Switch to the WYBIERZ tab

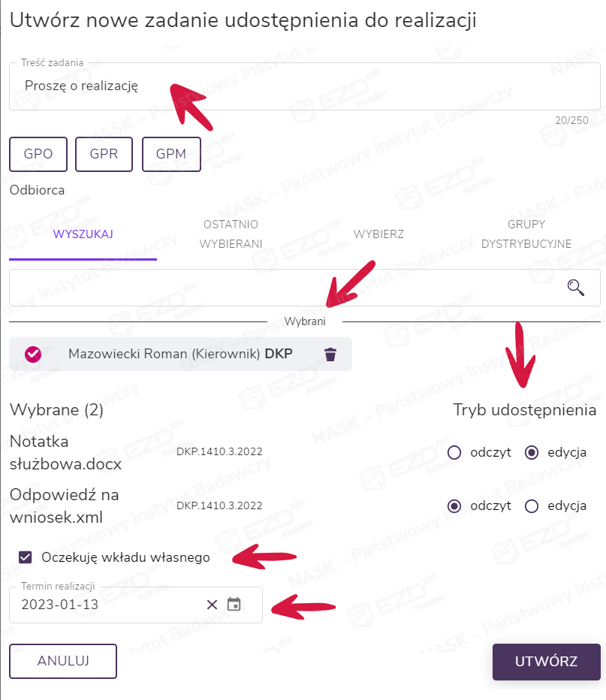[x=378, y=234]
